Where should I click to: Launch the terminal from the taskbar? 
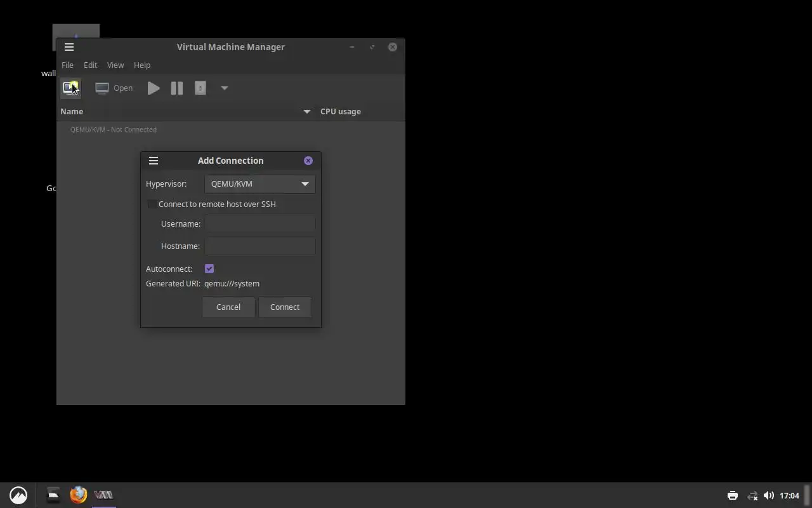(53, 495)
